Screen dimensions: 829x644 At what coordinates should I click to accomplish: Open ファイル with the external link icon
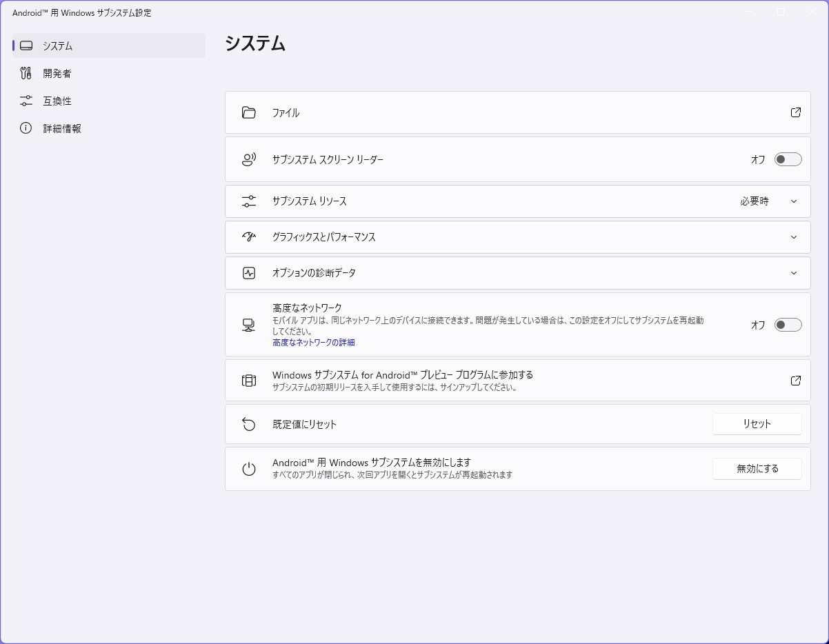796,112
